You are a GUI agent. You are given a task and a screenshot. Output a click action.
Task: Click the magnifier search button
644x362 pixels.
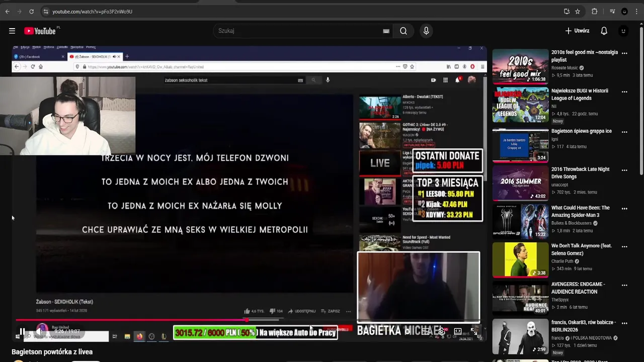(x=404, y=31)
